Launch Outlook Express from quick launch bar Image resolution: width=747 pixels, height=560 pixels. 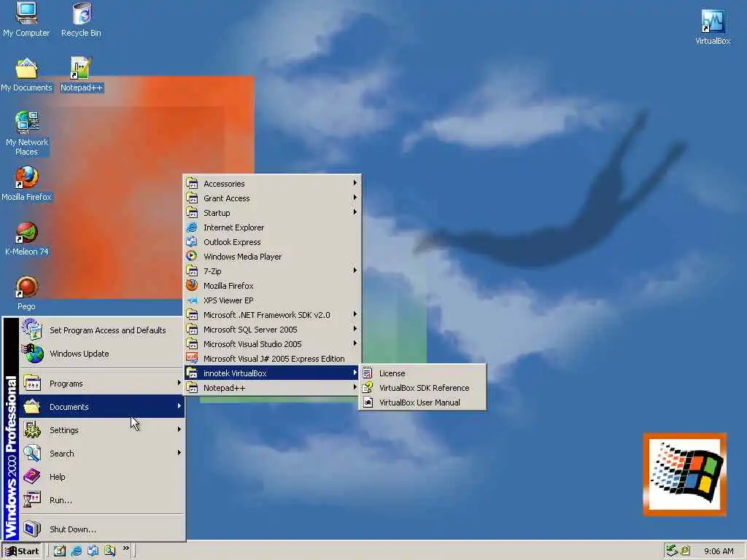click(x=93, y=551)
